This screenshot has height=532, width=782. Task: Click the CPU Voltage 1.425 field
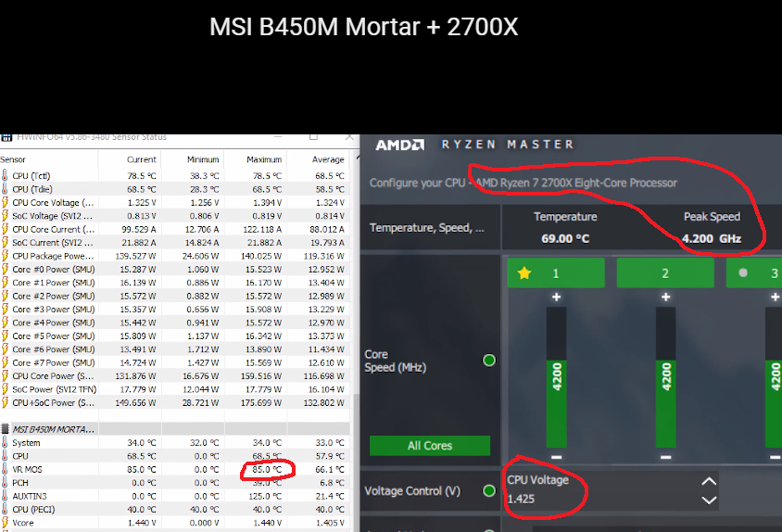point(611,490)
